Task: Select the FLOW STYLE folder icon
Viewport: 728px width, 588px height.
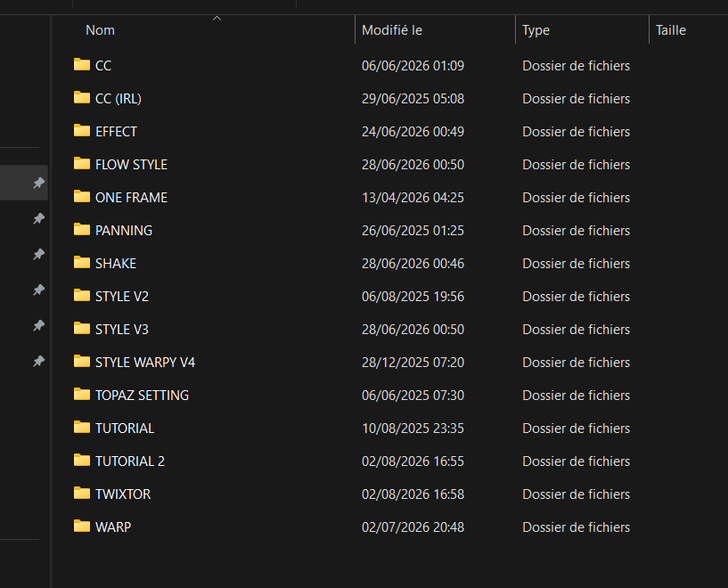Action: pos(82,163)
